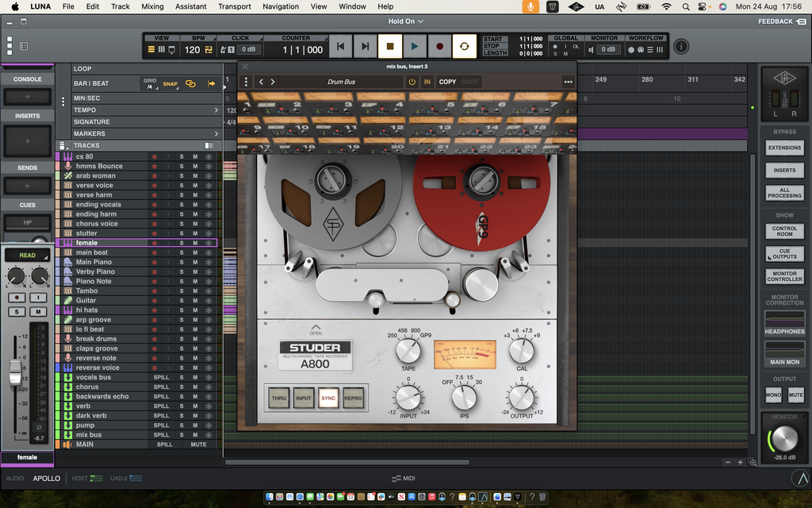
Task: Open the SNAP dropdown
Action: pyautogui.click(x=170, y=83)
